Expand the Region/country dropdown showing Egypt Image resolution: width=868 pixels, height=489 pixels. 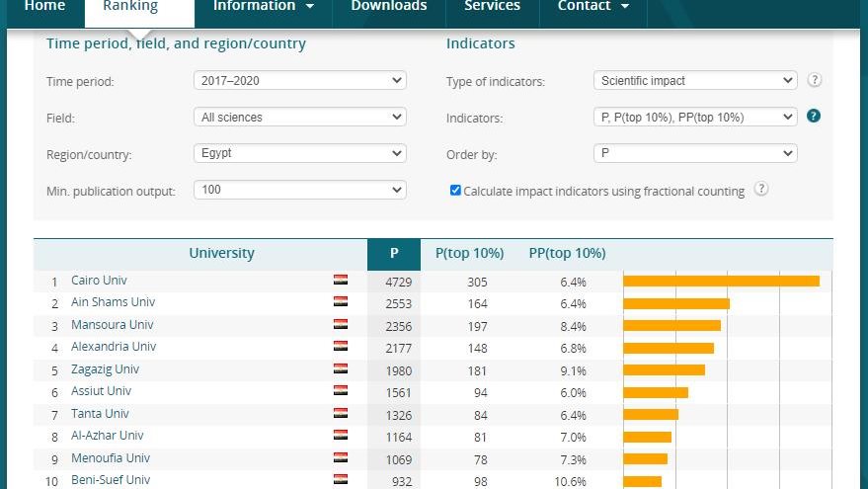tap(299, 153)
